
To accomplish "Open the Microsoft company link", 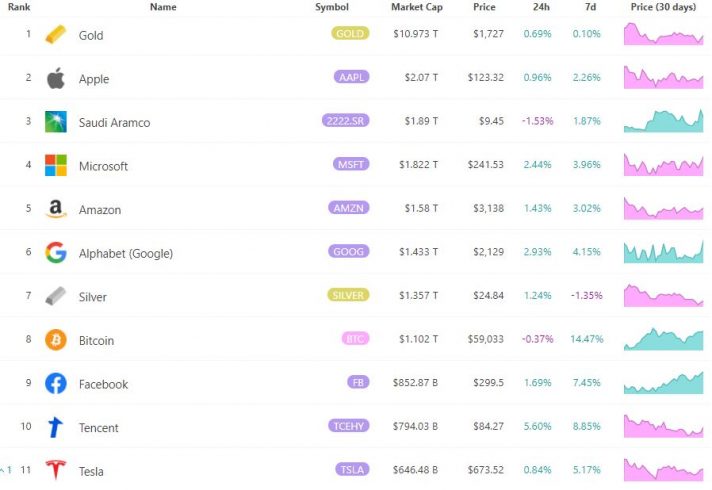I will pyautogui.click(x=103, y=166).
